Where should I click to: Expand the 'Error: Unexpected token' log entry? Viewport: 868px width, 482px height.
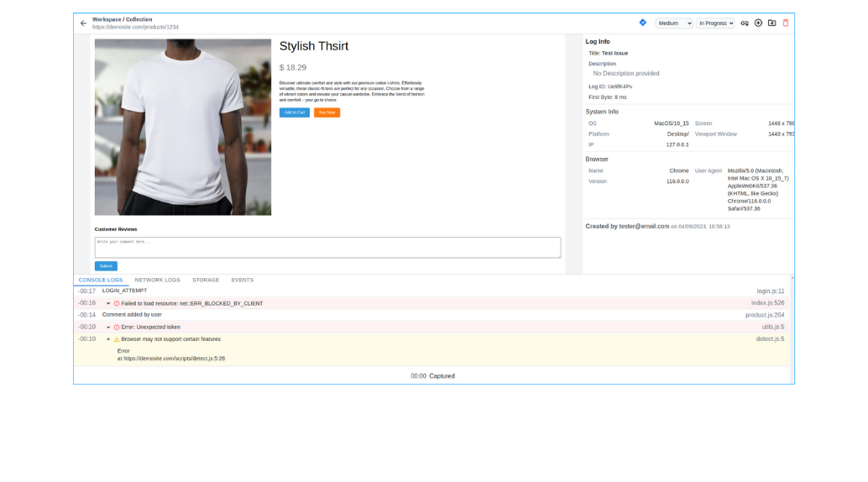click(x=108, y=327)
